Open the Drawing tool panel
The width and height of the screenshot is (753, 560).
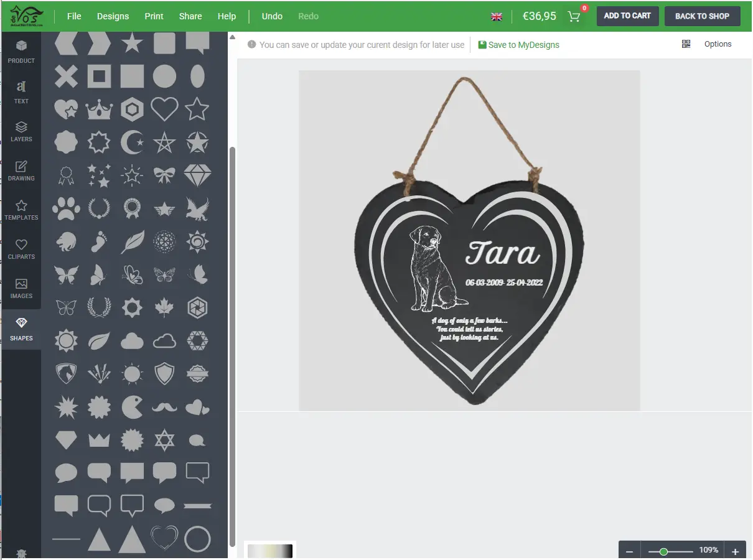coord(21,170)
